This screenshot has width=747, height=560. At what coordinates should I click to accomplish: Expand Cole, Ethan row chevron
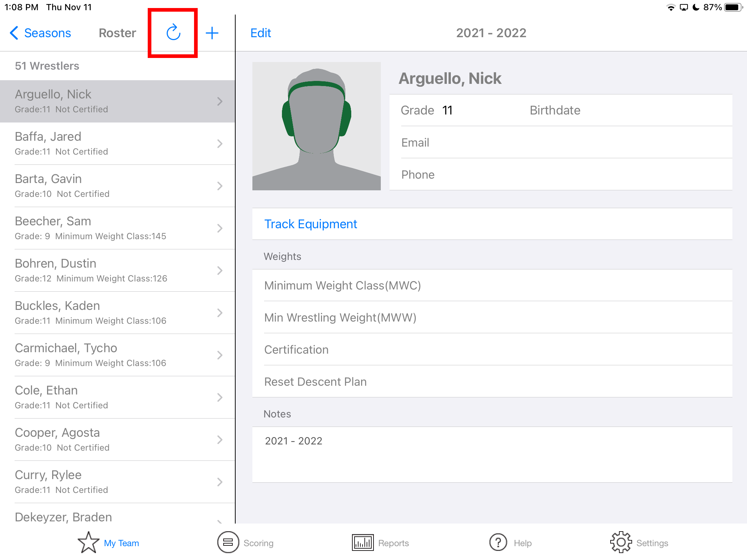pos(220,397)
